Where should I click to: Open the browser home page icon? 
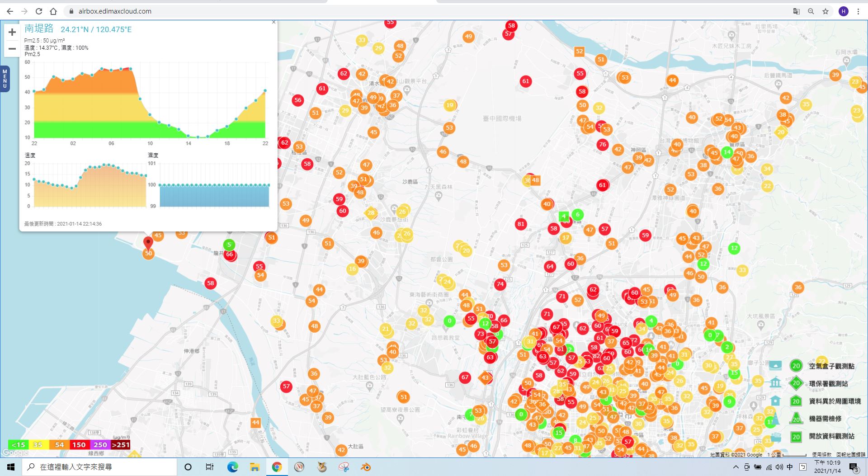coord(53,11)
